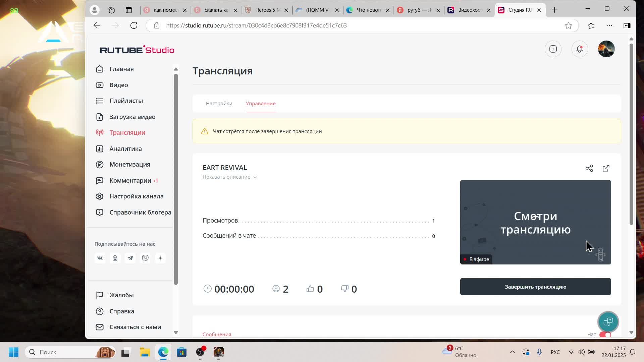
Task: Click the share stream icon
Action: [589, 168]
